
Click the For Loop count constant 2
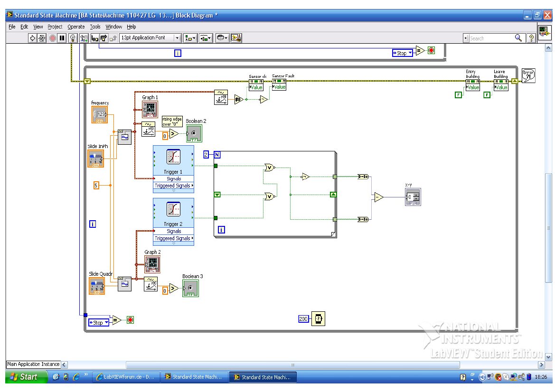tap(206, 155)
